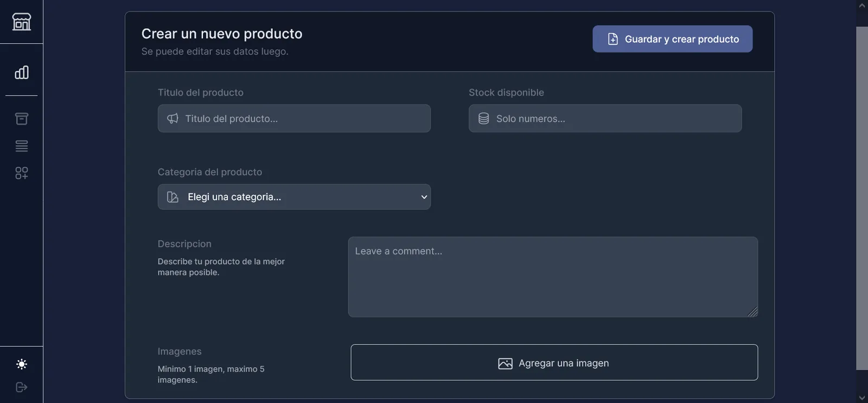The width and height of the screenshot is (868, 403).
Task: Open the statistics bar chart icon
Action: point(22,72)
